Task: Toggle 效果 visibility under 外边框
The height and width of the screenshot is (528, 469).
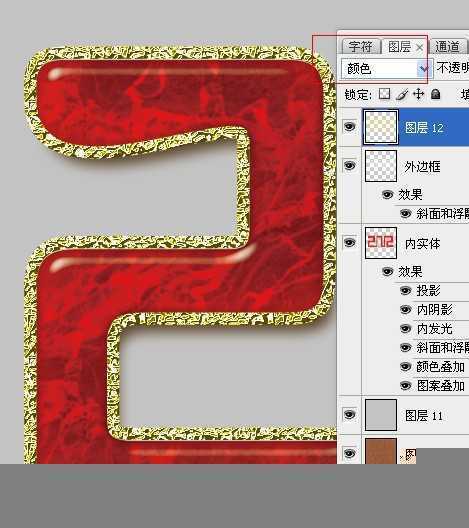Action: pyautogui.click(x=388, y=195)
